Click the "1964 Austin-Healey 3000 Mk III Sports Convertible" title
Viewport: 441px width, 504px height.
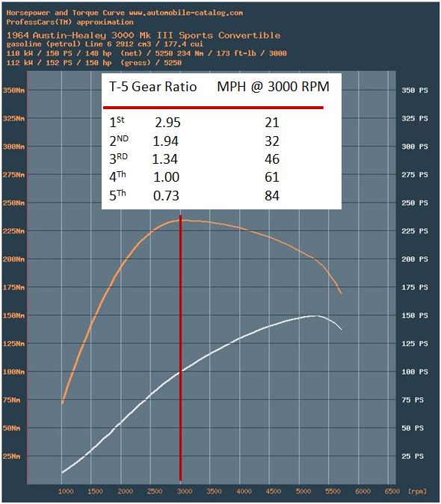tap(144, 35)
